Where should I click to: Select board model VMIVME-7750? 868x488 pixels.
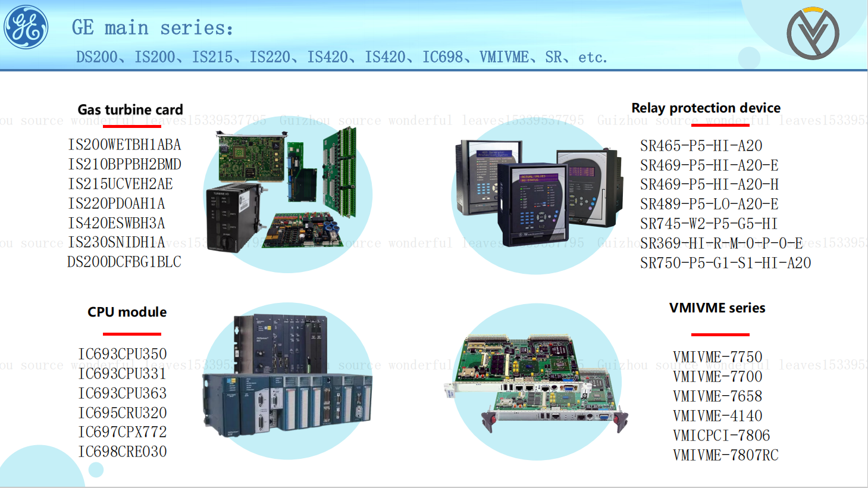click(717, 357)
